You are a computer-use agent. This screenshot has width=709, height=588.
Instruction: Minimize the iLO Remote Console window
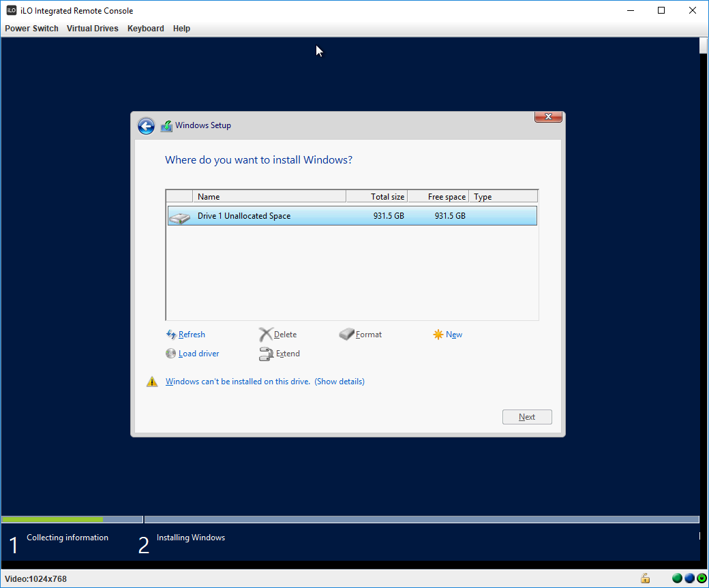tap(631, 10)
